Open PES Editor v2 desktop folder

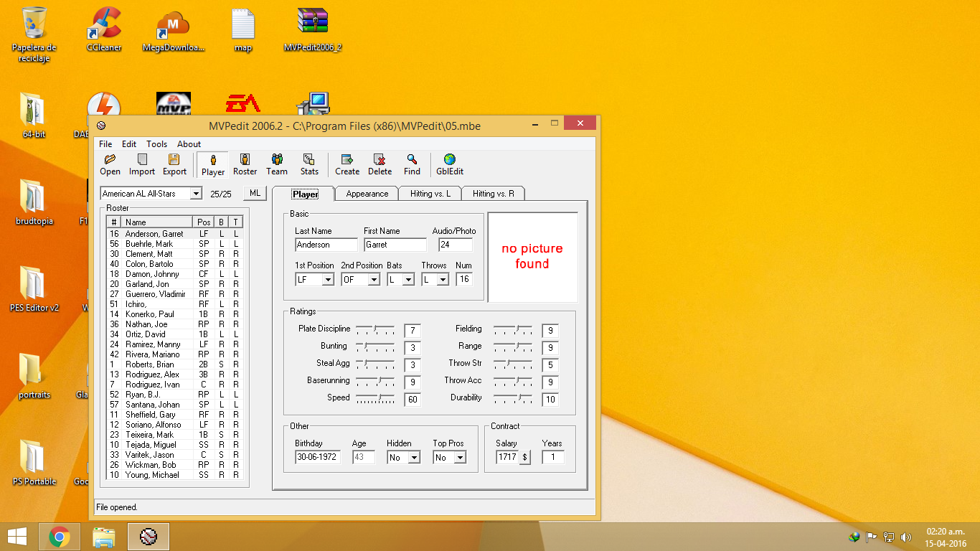coord(34,289)
